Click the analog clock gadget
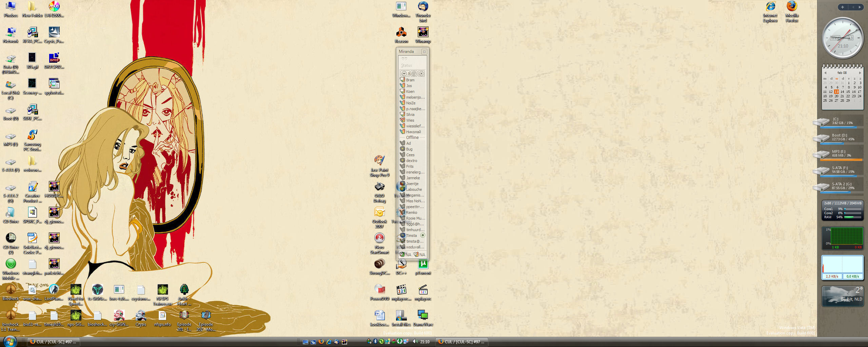Image resolution: width=868 pixels, height=347 pixels. (x=843, y=38)
